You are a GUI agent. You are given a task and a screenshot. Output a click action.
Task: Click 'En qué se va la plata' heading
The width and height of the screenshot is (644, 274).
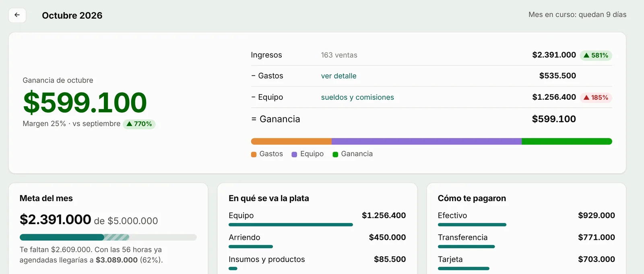pyautogui.click(x=269, y=198)
